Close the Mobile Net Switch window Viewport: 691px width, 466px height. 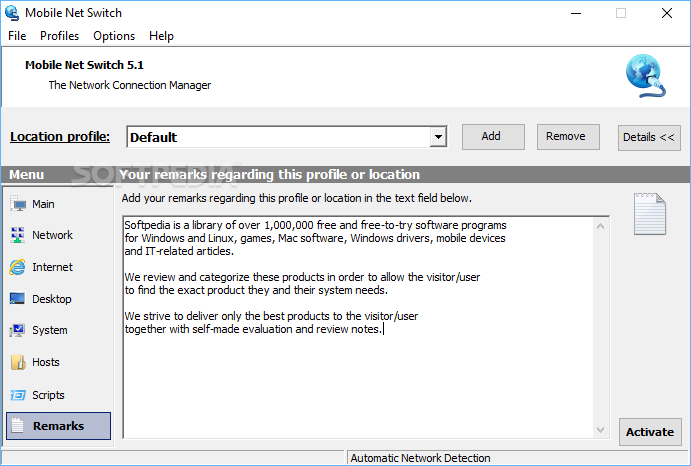667,13
